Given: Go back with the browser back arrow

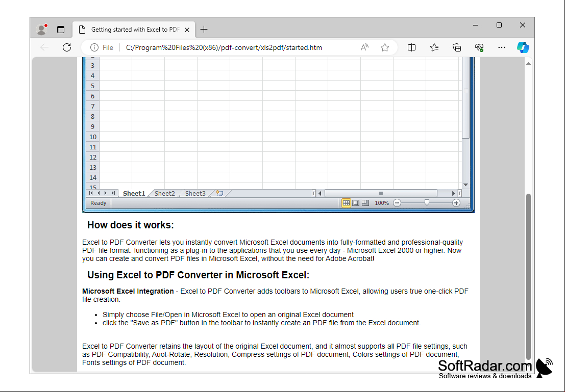Looking at the screenshot, I should point(44,47).
